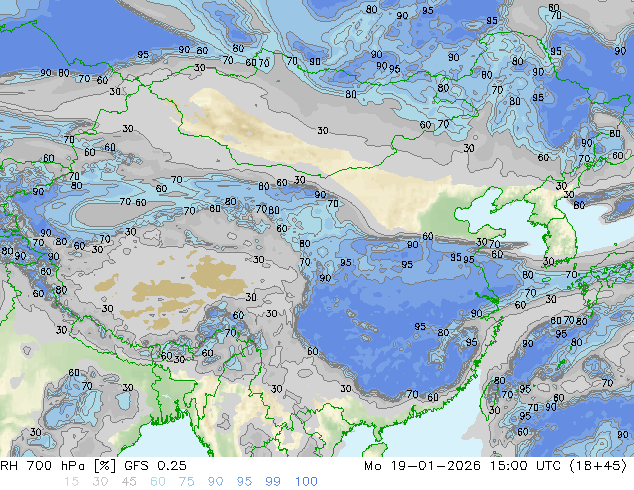Click the legend value 100
The width and height of the screenshot is (634, 490).
pos(306,482)
